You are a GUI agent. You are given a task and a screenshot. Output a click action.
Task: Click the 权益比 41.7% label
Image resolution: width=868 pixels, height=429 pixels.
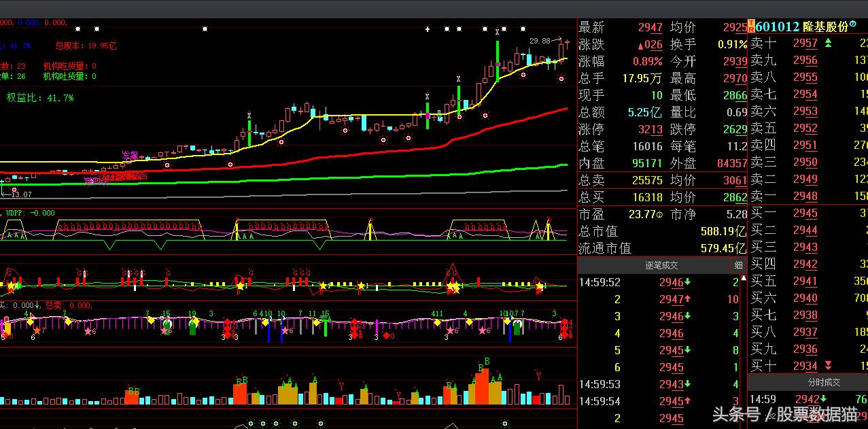(39, 98)
